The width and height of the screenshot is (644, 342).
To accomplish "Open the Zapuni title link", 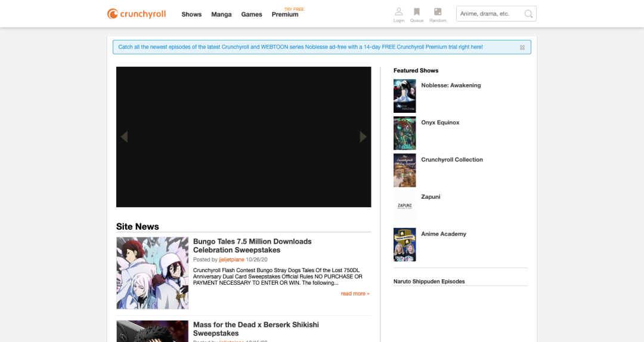I will tap(431, 197).
